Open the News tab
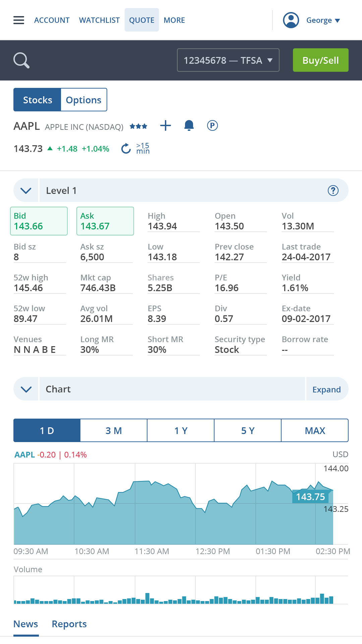This screenshot has width=362, height=644. pyautogui.click(x=26, y=624)
